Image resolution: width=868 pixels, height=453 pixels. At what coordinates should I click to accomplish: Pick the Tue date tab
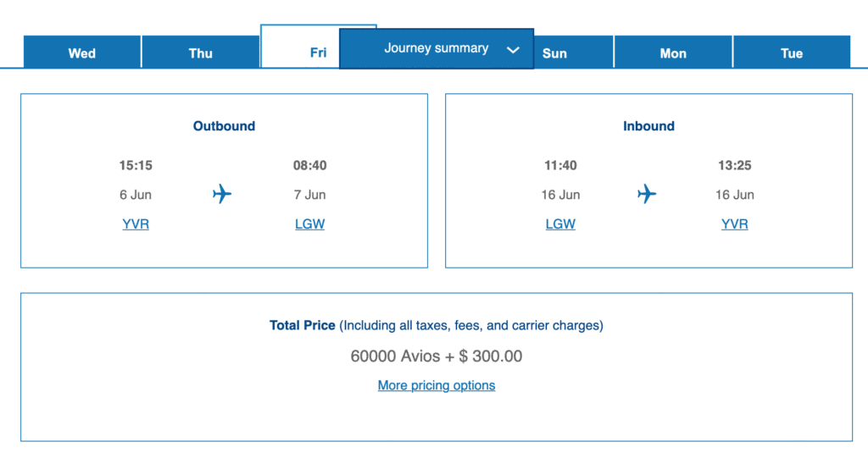(792, 53)
